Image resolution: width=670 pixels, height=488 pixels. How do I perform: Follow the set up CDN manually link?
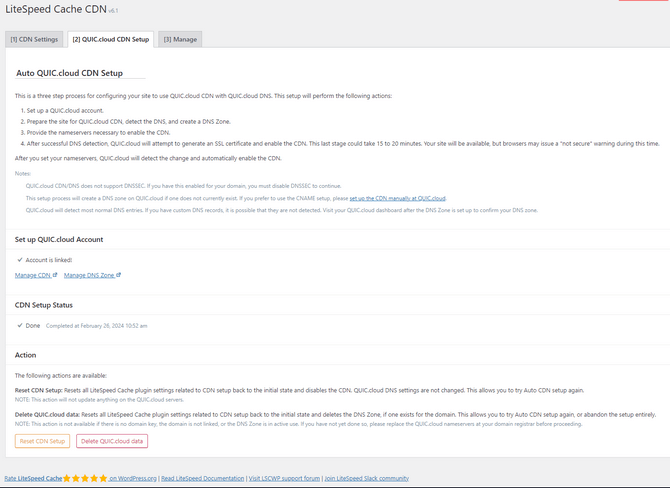coord(397,198)
